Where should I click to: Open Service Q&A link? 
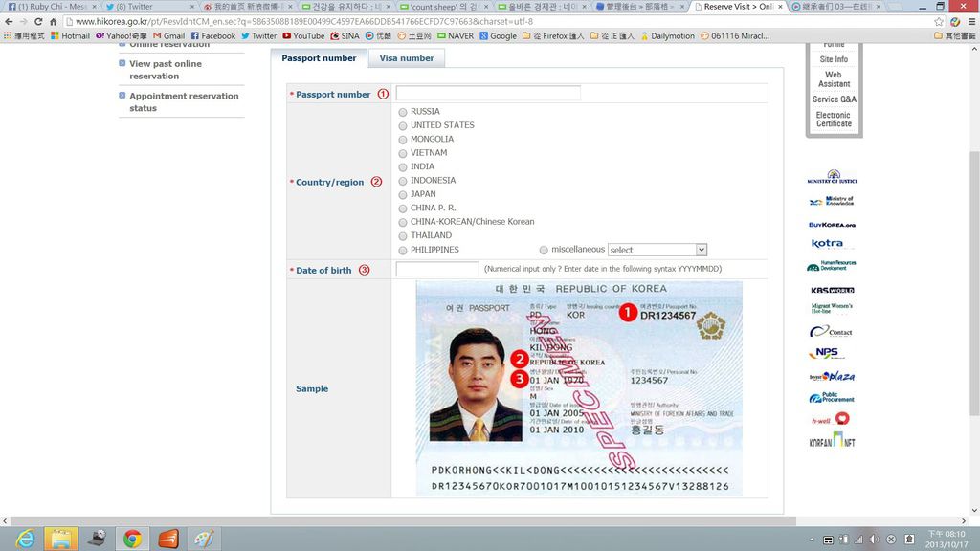click(835, 99)
